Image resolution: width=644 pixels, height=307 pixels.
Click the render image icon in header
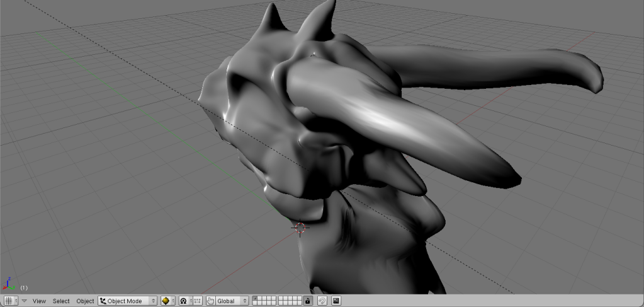coord(336,301)
